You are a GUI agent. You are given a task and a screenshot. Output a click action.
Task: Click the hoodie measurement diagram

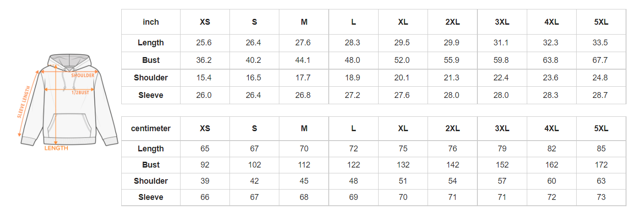point(67,101)
